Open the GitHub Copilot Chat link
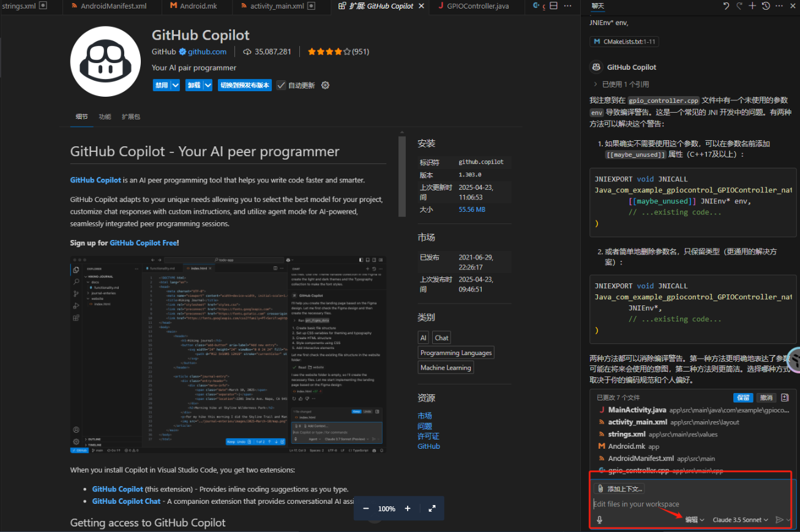Image resolution: width=800 pixels, height=532 pixels. coord(126,501)
